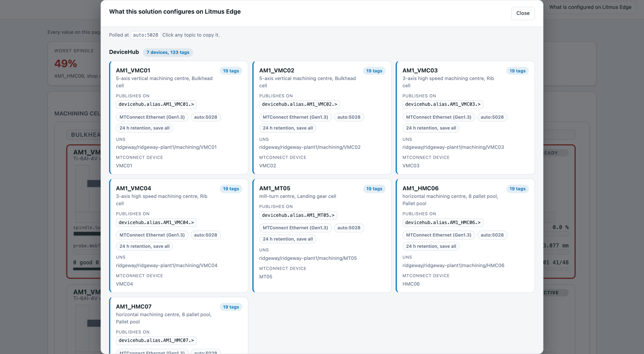
Task: Click the '19 tags' badge on AM1_MT05
Action: [x=374, y=189]
